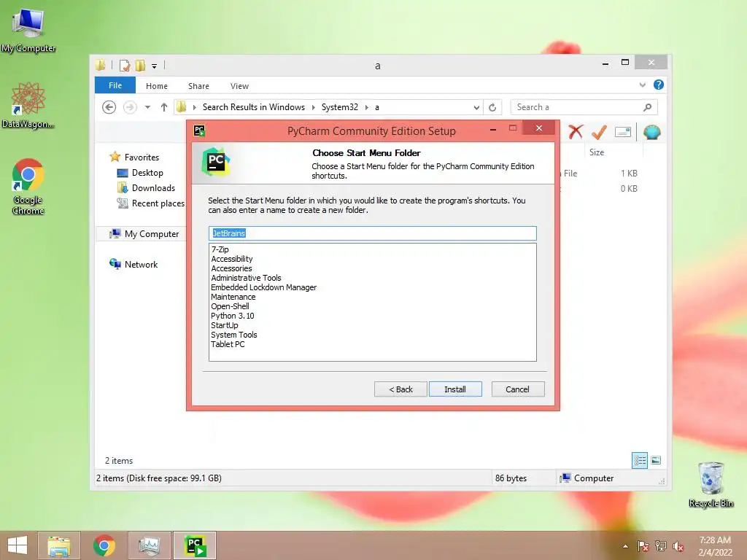Click PyCharm installer taskbar icon
Image resolution: width=747 pixels, height=560 pixels.
coord(195,545)
